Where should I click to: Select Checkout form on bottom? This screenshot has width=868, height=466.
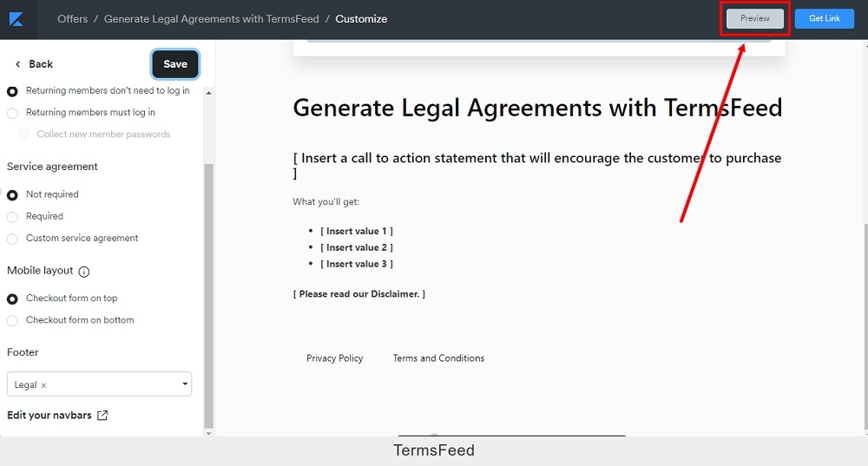coord(12,320)
